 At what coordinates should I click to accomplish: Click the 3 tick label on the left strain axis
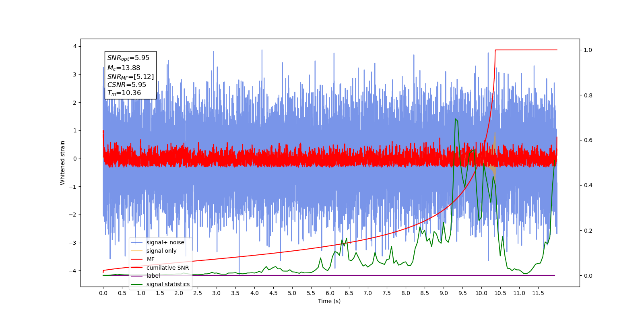[x=75, y=74]
